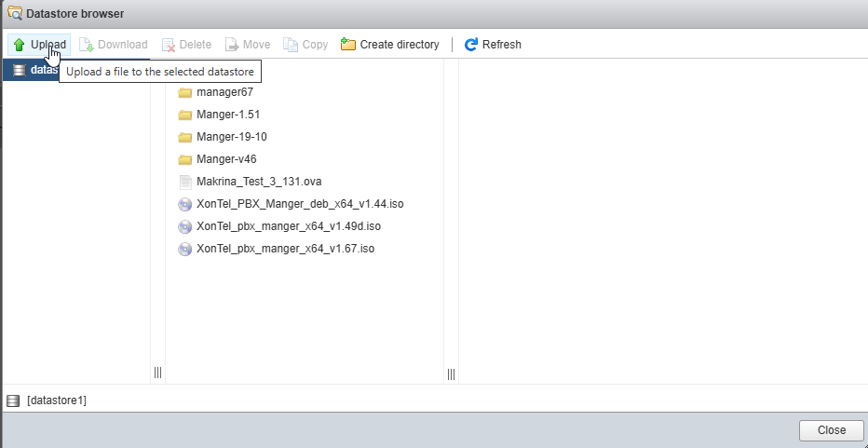Select XonTel_pbx_manger_x64_v1.67.iso file
This screenshot has width=868, height=448.
pyautogui.click(x=285, y=249)
